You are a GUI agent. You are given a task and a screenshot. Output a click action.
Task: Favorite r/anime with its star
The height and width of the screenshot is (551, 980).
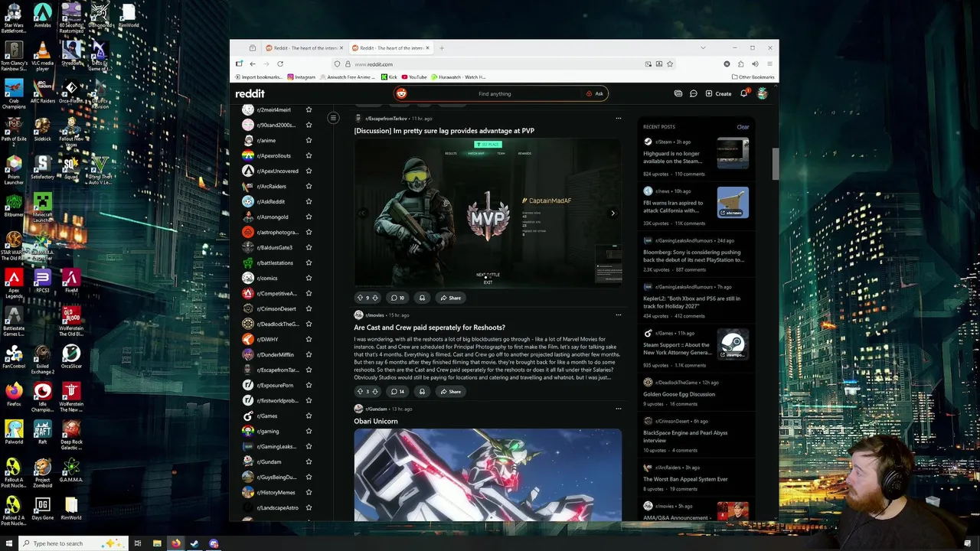click(x=309, y=140)
